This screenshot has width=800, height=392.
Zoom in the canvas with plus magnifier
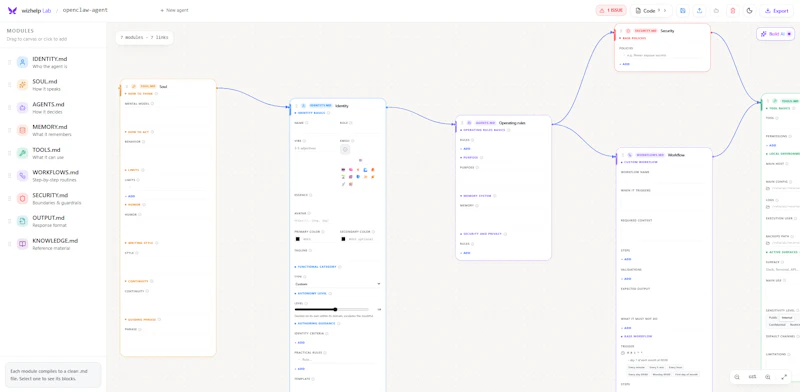[x=768, y=377]
